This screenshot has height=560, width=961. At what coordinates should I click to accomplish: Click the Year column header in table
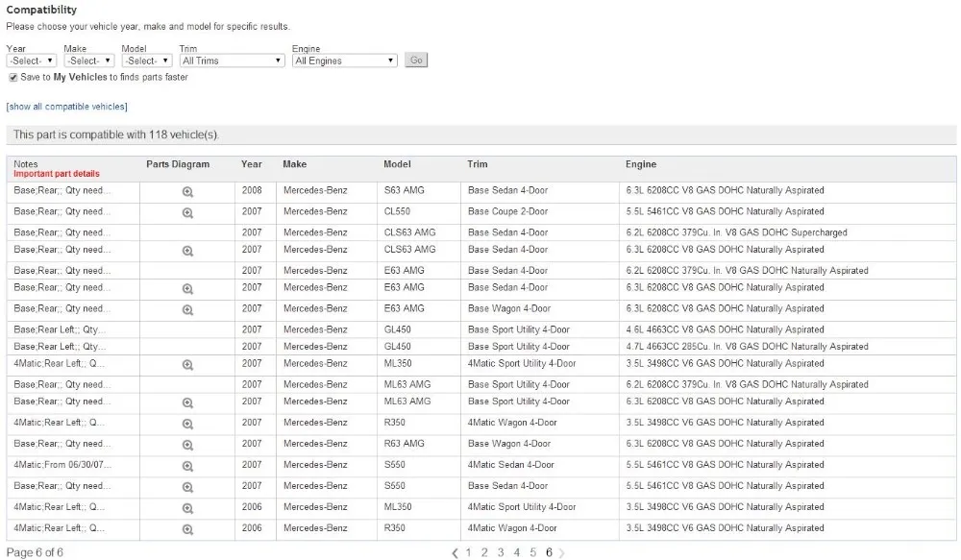point(251,164)
